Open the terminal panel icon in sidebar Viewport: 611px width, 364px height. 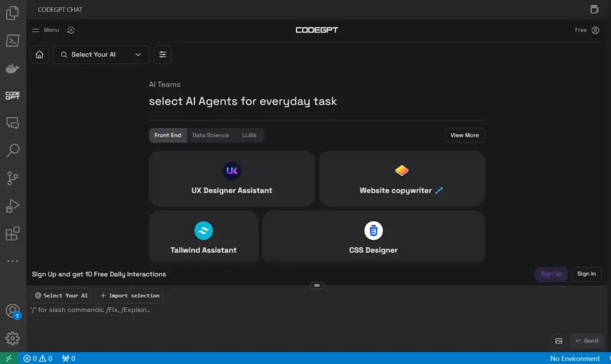13,41
